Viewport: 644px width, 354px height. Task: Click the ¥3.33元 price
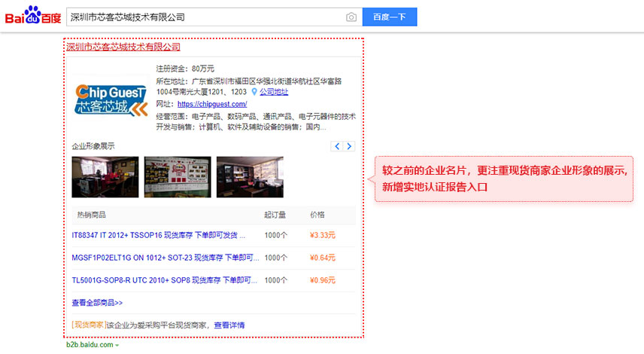click(x=323, y=235)
